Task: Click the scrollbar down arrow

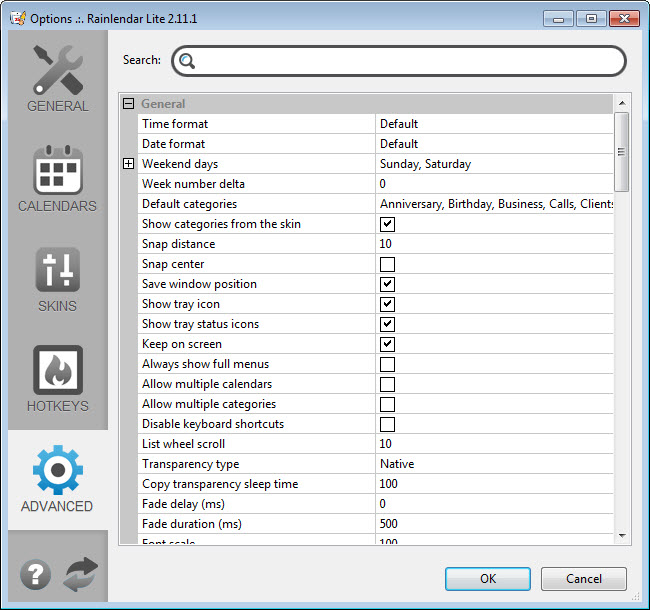Action: point(622,535)
